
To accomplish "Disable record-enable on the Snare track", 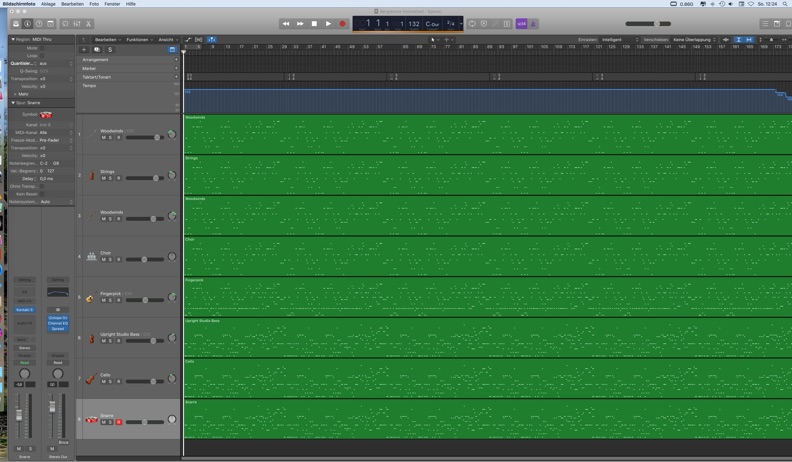I will (x=119, y=422).
